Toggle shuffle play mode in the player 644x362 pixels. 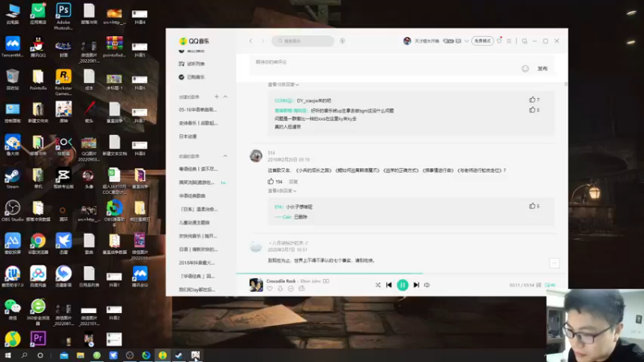378,285
